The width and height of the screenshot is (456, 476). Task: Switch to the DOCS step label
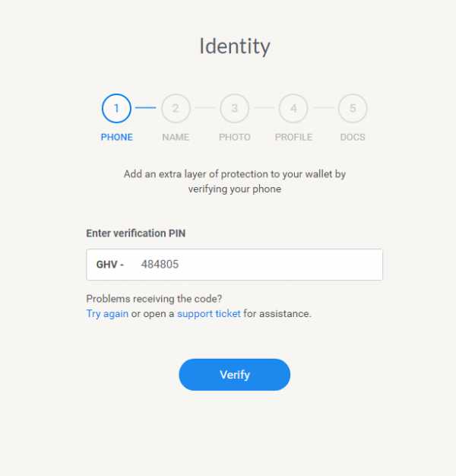click(x=353, y=138)
